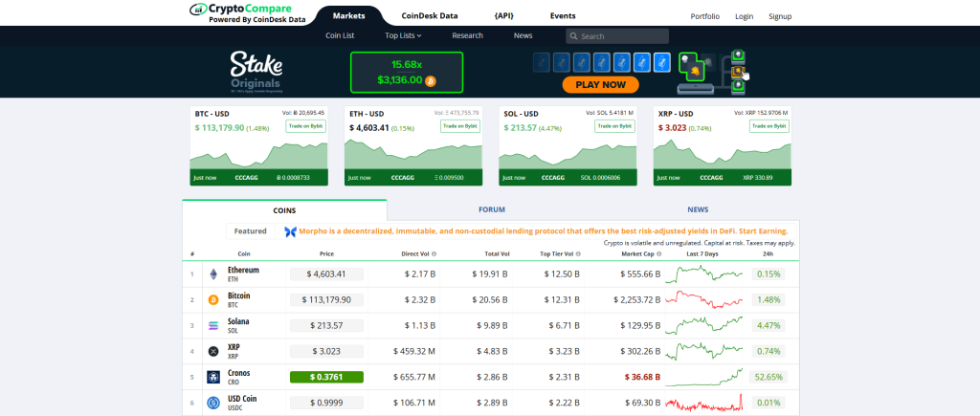
Task: Click the CryptoCompare logo
Action: point(248,13)
